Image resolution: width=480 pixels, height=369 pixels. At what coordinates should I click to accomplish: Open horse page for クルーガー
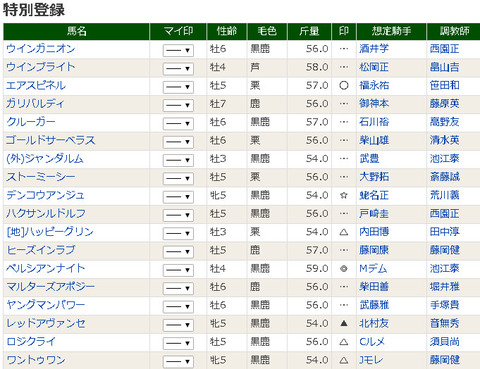(x=31, y=122)
